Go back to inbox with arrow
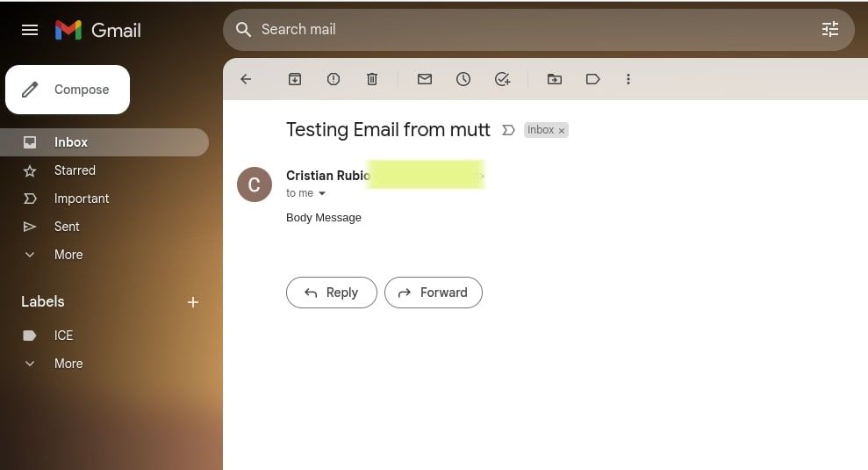The height and width of the screenshot is (470, 868). pos(246,79)
